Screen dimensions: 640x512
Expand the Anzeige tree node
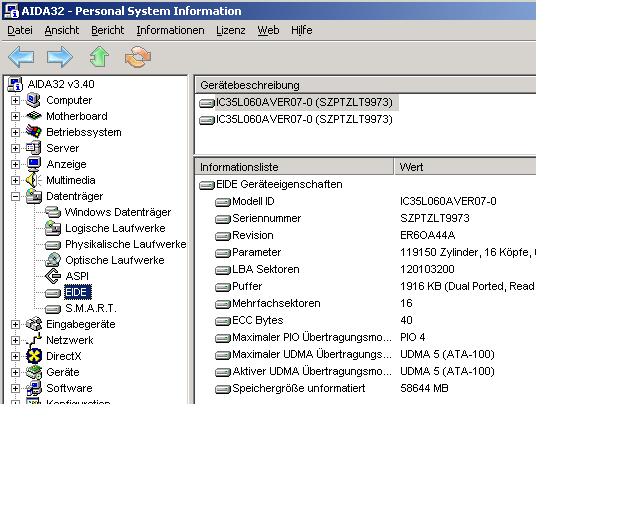[x=15, y=165]
